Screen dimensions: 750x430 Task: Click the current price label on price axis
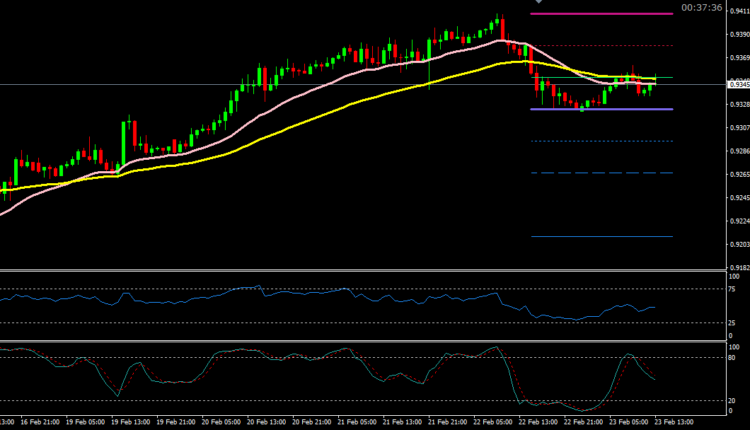[739, 84]
